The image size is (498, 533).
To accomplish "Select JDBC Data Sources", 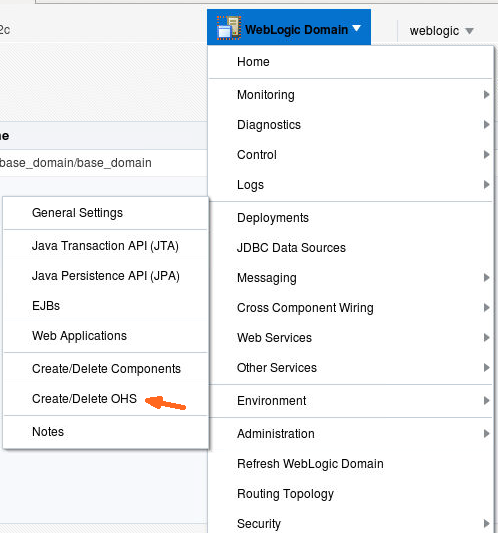I will coord(291,248).
